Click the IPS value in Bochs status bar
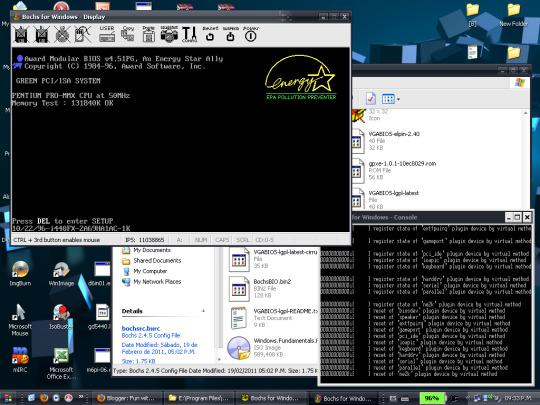The height and width of the screenshot is (405, 540). pos(145,240)
